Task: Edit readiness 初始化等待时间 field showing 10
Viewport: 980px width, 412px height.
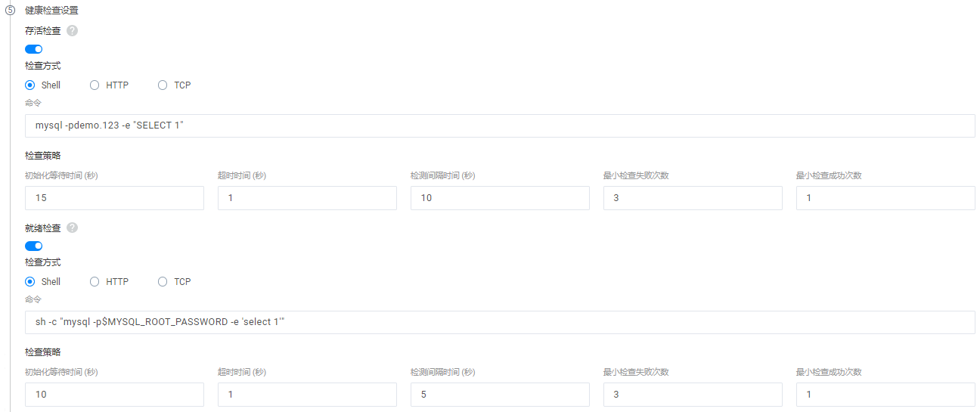Action: tap(114, 395)
